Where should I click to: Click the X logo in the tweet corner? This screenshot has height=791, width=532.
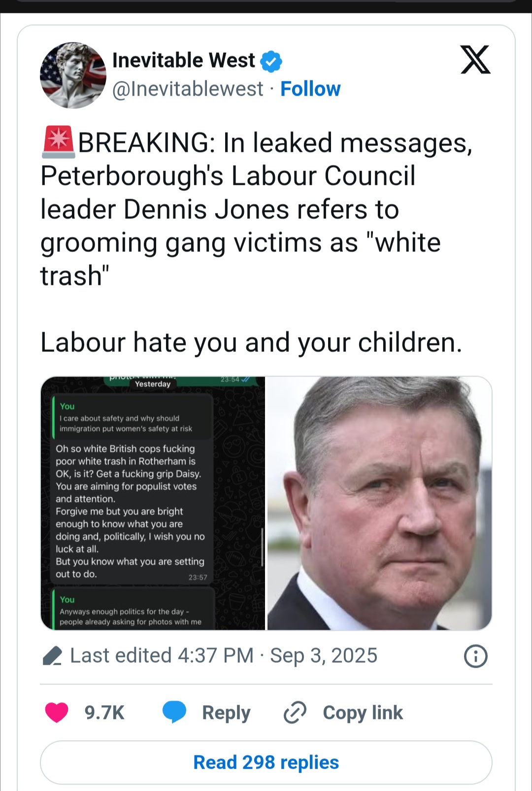475,60
